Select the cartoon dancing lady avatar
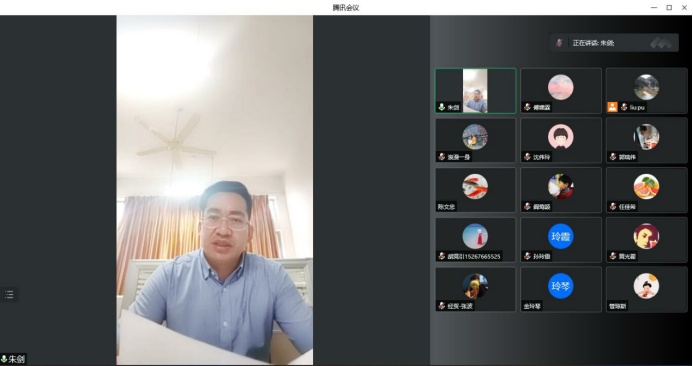The width and height of the screenshot is (693, 366). tap(647, 286)
